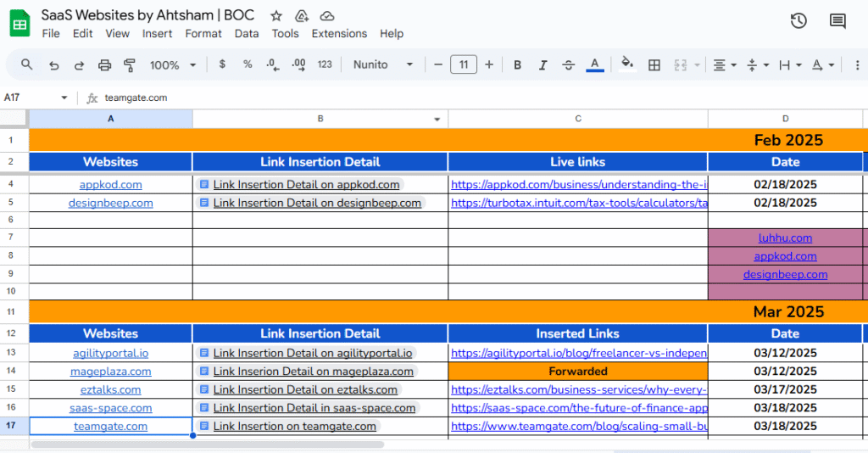Format as currency with dollar icon
This screenshot has height=453, width=868.
tap(222, 64)
